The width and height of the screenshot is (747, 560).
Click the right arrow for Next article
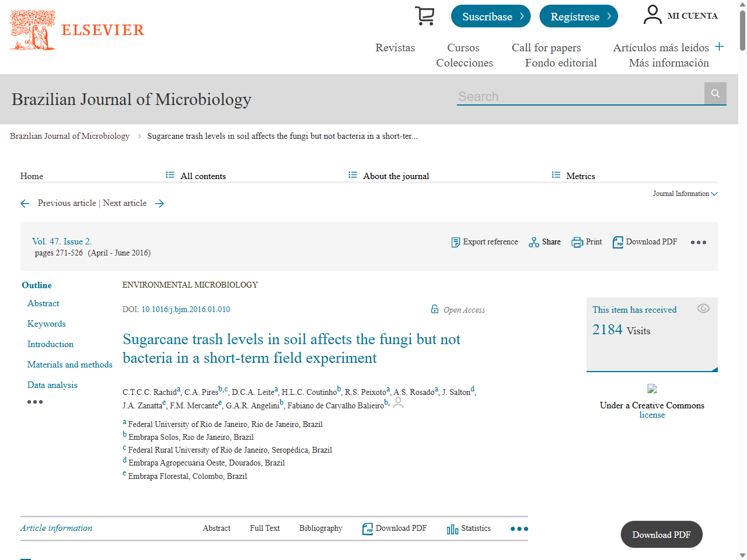pos(159,204)
